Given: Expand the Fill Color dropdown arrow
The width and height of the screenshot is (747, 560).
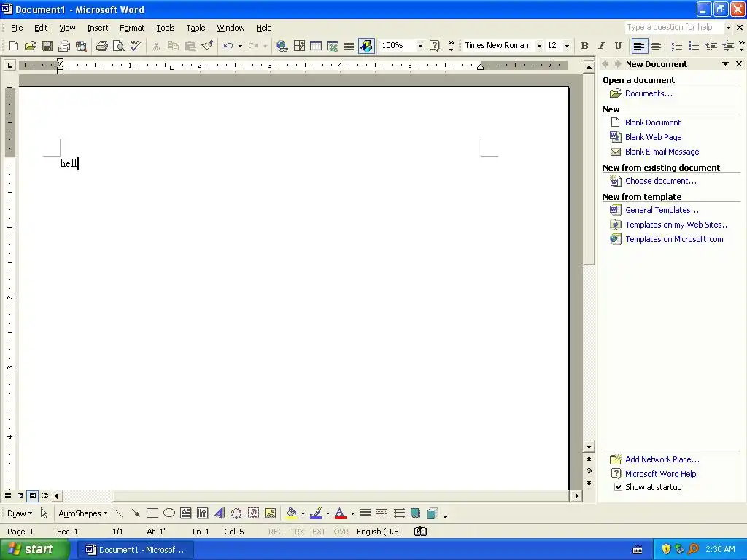Looking at the screenshot, I should pyautogui.click(x=303, y=513).
